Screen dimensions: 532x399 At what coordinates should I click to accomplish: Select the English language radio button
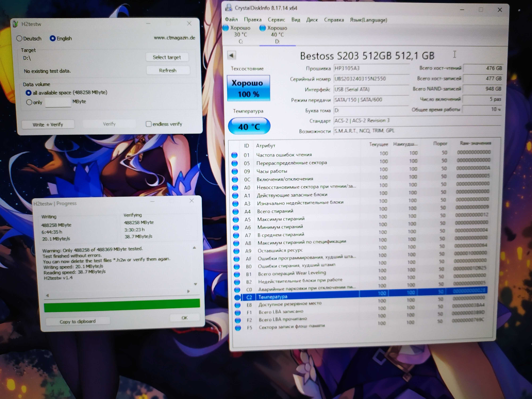(x=52, y=38)
